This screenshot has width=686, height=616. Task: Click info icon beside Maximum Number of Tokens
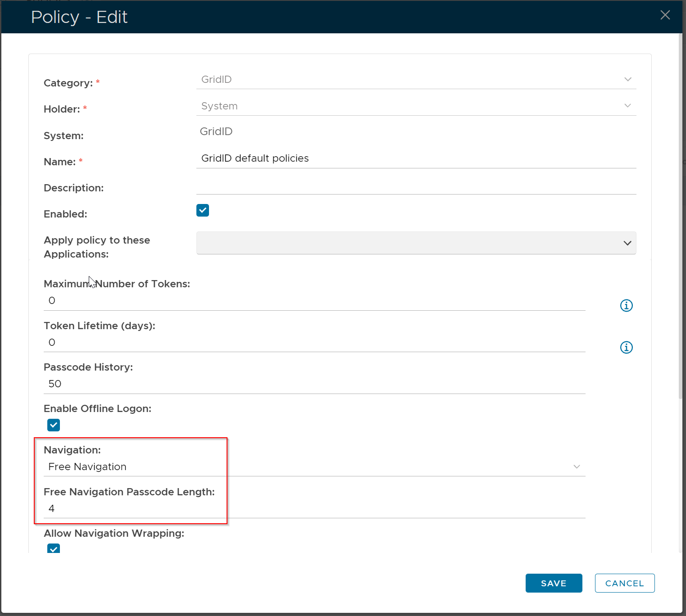[626, 305]
